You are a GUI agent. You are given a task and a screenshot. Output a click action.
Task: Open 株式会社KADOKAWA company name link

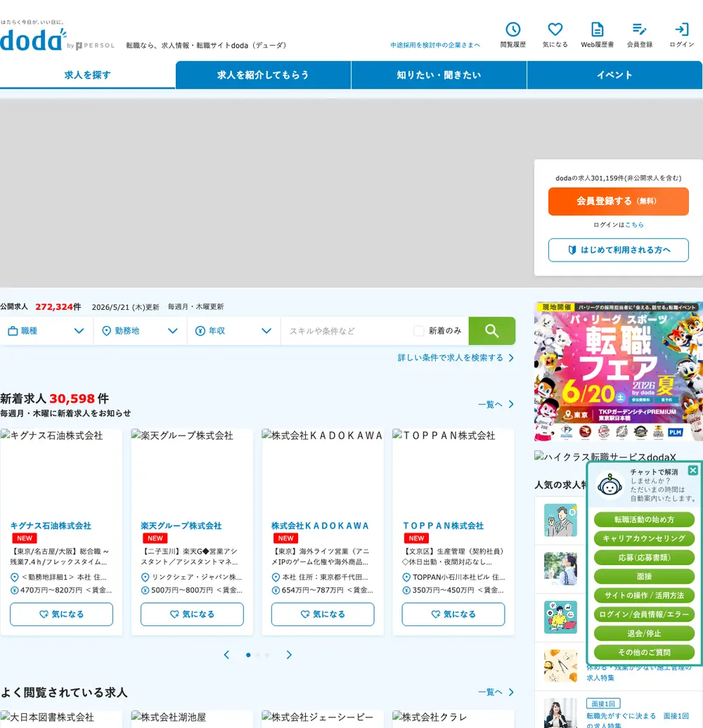click(320, 526)
